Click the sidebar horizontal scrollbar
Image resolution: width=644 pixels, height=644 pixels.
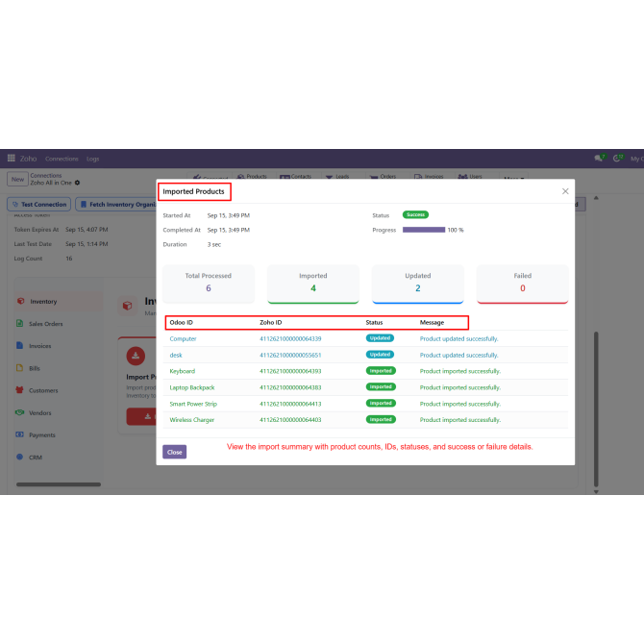point(59,484)
